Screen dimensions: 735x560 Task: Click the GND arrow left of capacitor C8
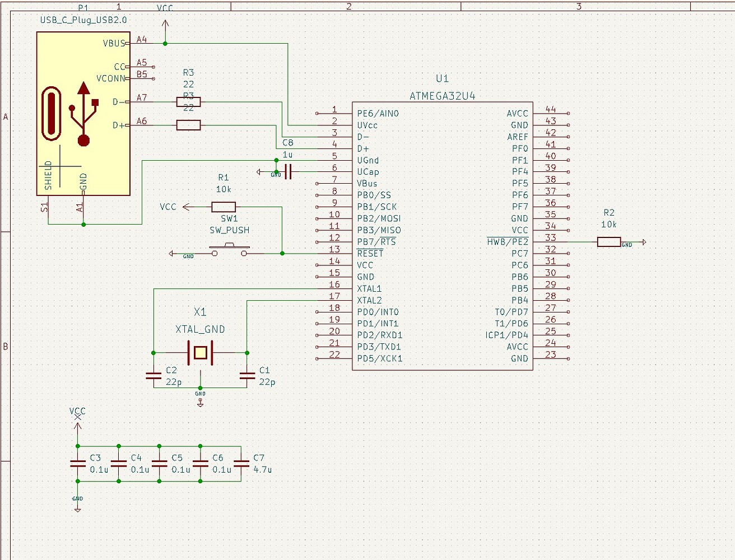259,172
